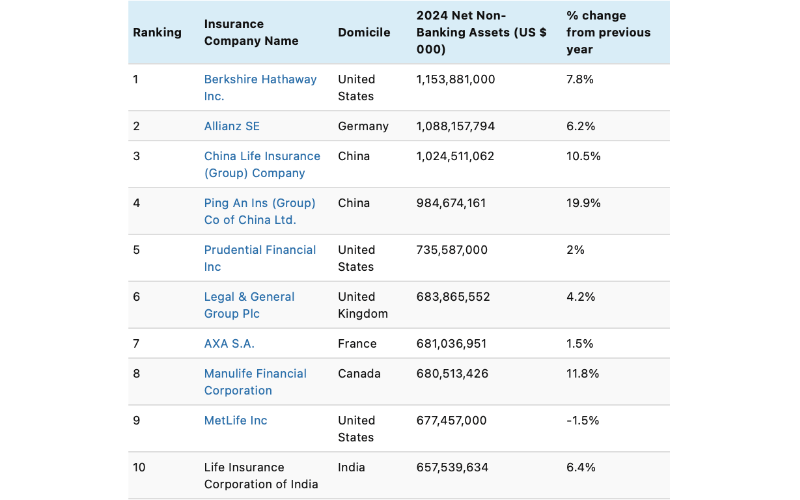This screenshot has width=800, height=500.
Task: Select the 1,153,881,000 assets value cell
Action: point(455,80)
